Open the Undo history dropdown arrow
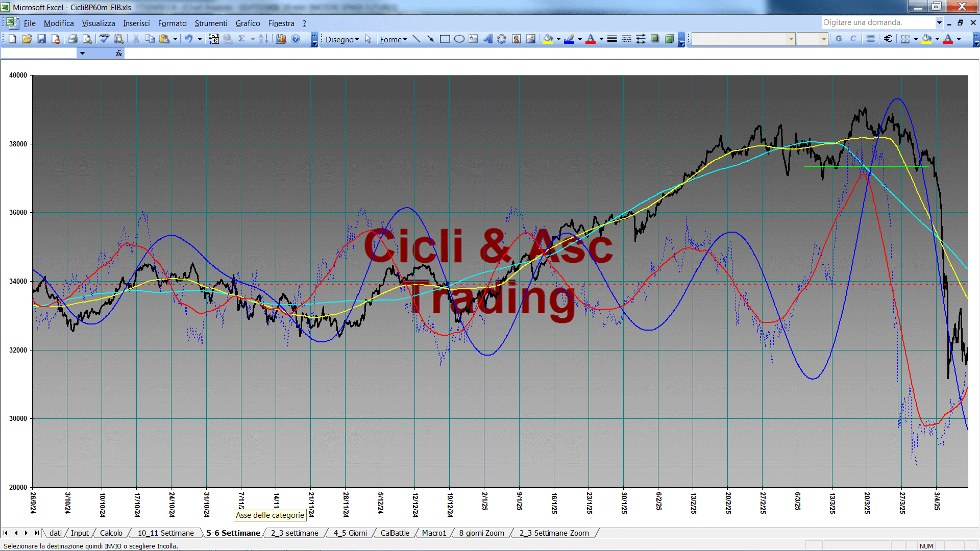 (200, 39)
